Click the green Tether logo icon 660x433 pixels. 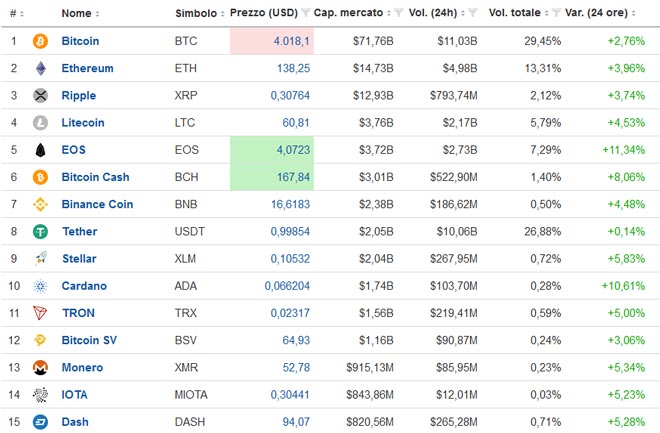point(41,232)
